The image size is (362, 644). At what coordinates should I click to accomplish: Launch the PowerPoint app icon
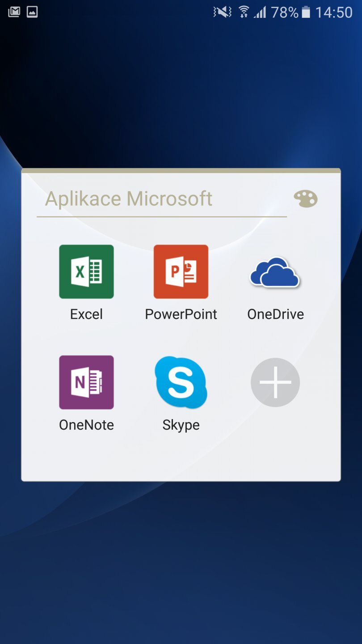pos(181,271)
